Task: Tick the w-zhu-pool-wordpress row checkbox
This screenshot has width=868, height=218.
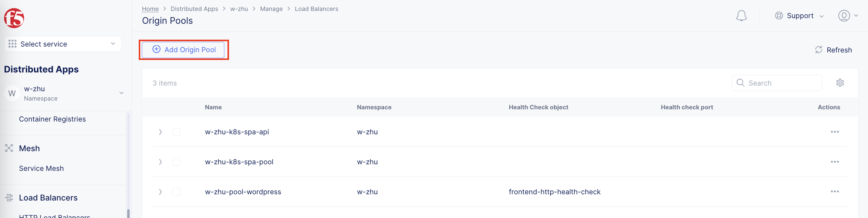Action: click(176, 192)
